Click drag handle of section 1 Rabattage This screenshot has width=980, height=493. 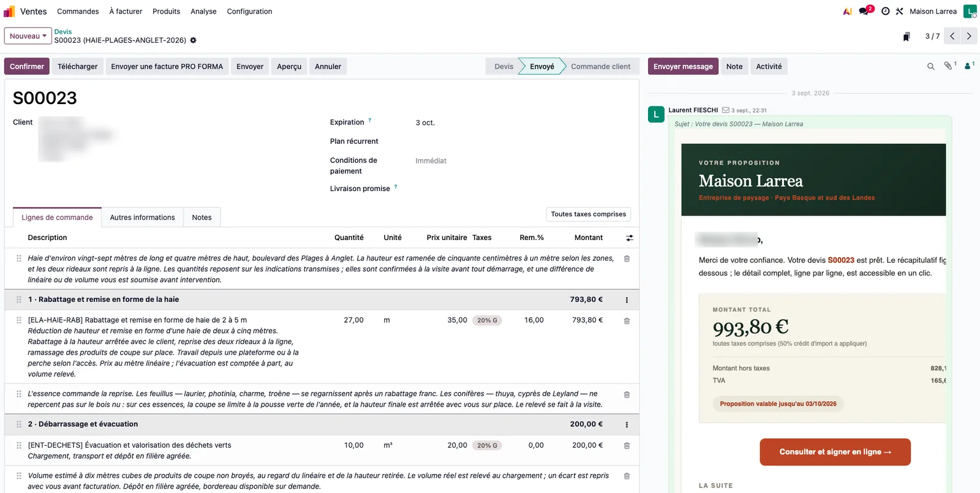[19, 299]
